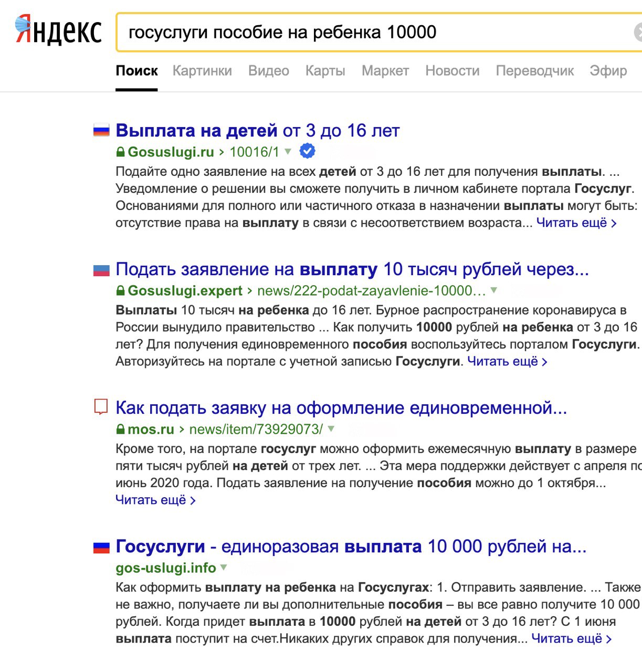642x672 pixels.
Task: Click snippet text 'Как оформить выплату на ребенка'
Action: 226,587
